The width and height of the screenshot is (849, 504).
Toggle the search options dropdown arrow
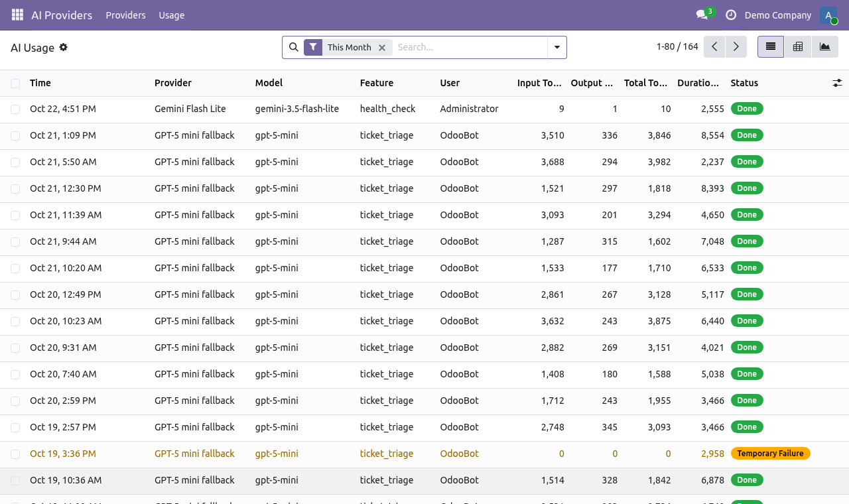557,47
